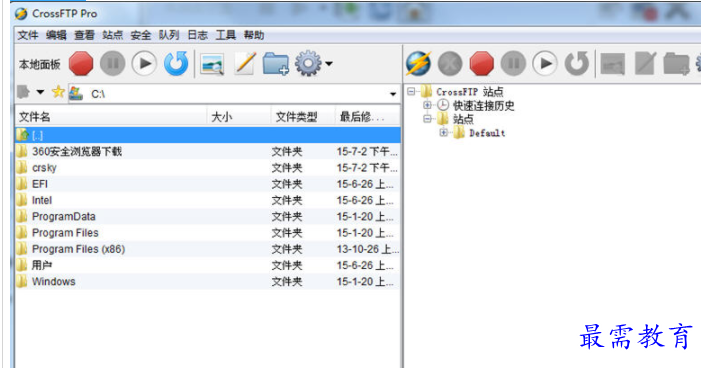Sort by the 文件类型 column header
Screen dimensions: 701x368
pos(303,117)
